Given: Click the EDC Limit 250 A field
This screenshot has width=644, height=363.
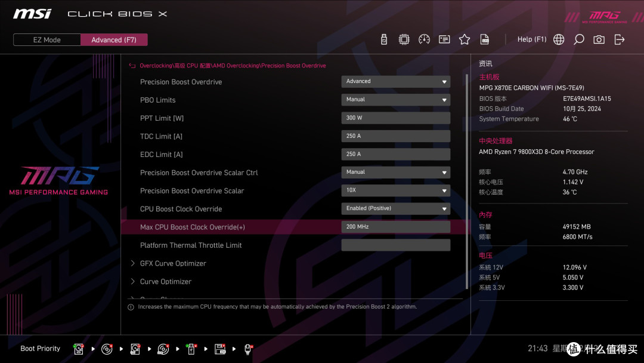Looking at the screenshot, I should [395, 154].
